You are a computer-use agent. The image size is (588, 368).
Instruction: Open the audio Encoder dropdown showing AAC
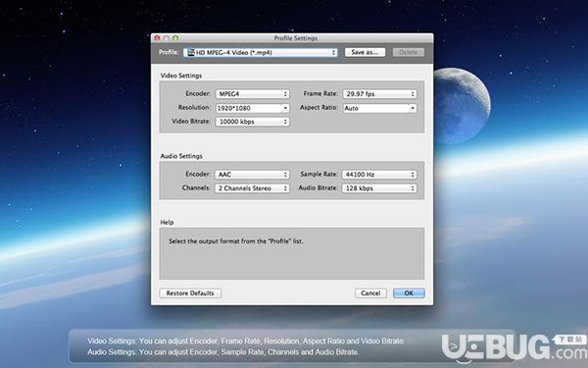click(252, 175)
